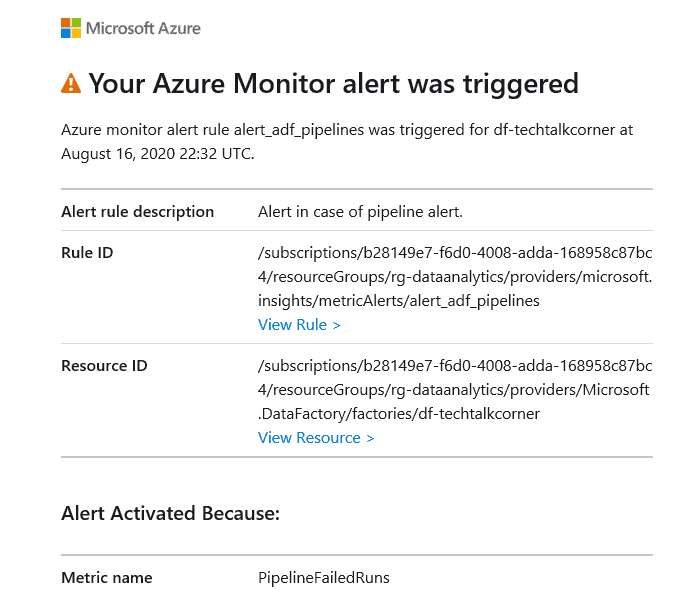692x591 pixels.
Task: Click the Rule ID subscription path text
Action: click(x=455, y=277)
